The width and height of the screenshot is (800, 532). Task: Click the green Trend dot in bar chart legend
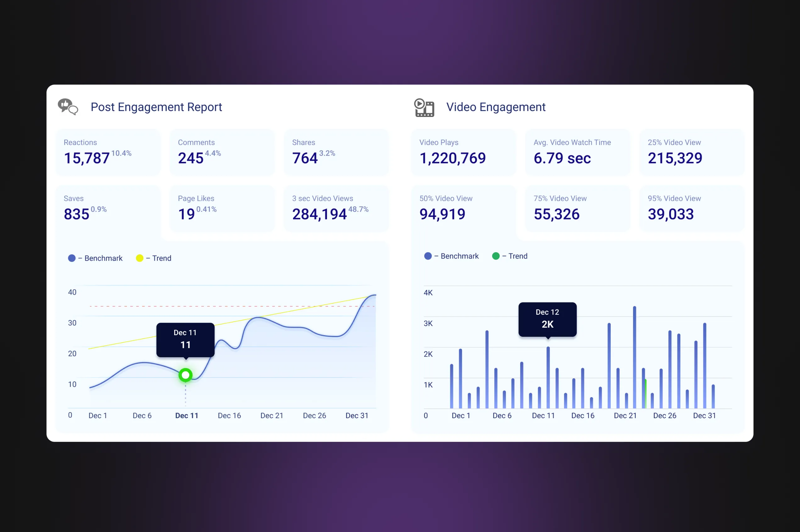click(495, 256)
